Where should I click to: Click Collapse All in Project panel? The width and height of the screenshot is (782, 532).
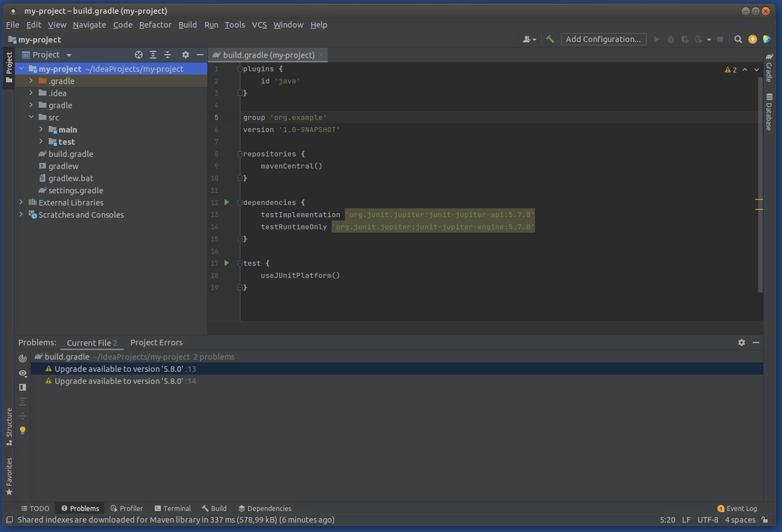[x=167, y=55]
